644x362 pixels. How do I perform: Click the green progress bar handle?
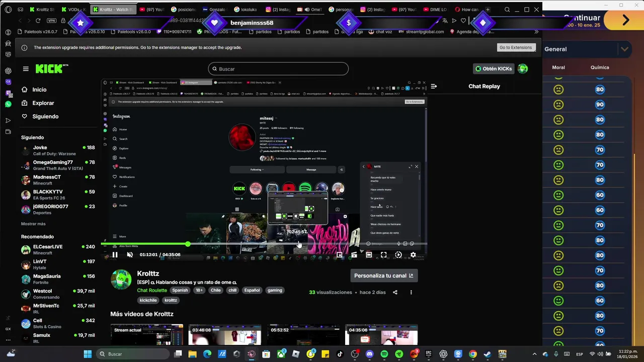coord(188,244)
